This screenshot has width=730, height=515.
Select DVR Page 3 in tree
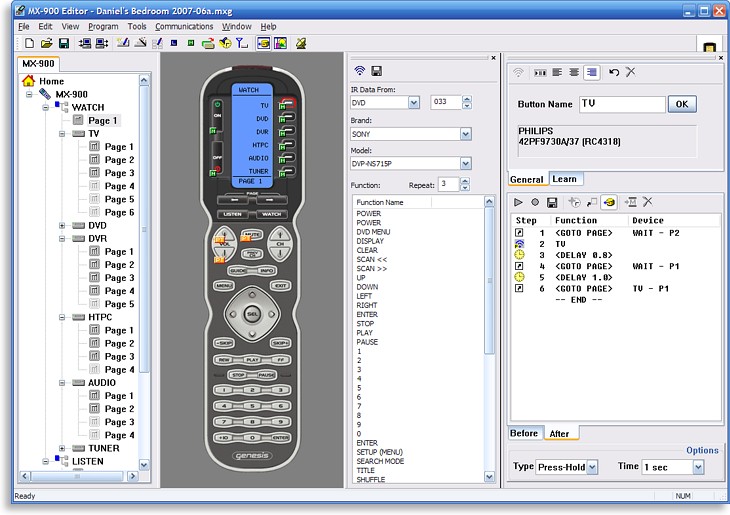pos(119,278)
